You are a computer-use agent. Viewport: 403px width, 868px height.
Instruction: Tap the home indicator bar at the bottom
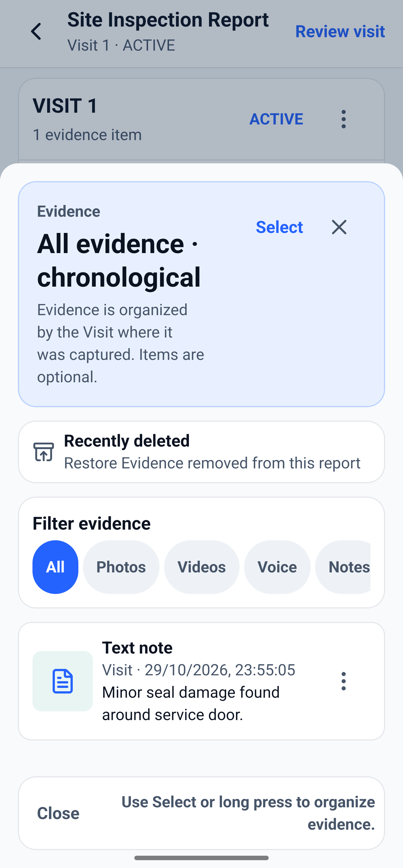[x=201, y=858]
